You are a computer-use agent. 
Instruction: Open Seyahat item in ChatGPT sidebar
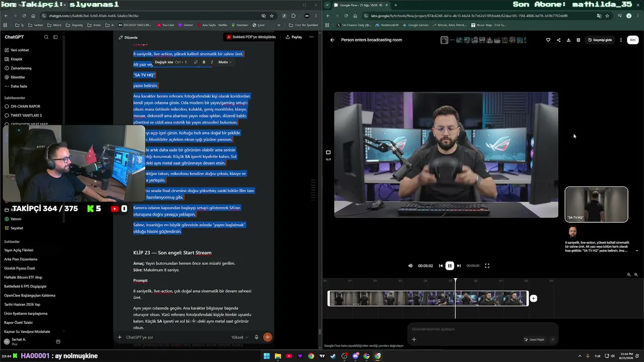17,228
